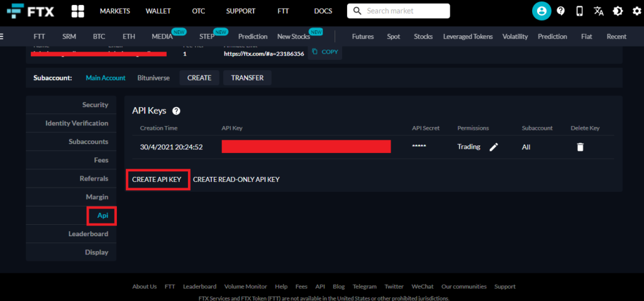Select Main Account subaccount

tap(106, 77)
